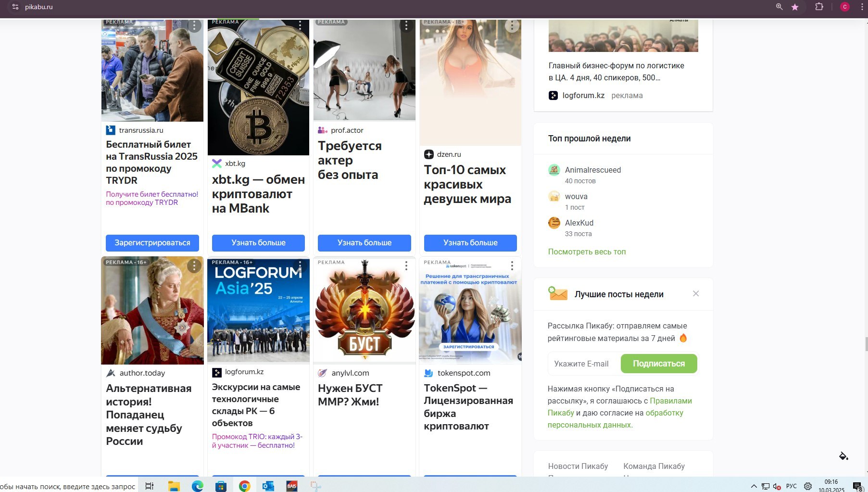Open logforum.kz link in sidebar ad

click(583, 95)
